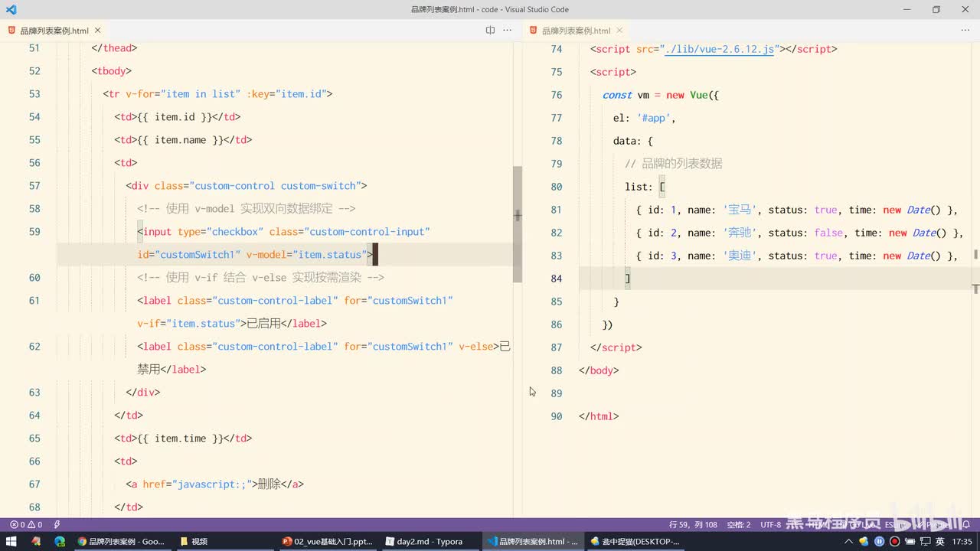Launch Microsoft Edge from the taskbar
This screenshot has width=980, height=551.
(60, 541)
